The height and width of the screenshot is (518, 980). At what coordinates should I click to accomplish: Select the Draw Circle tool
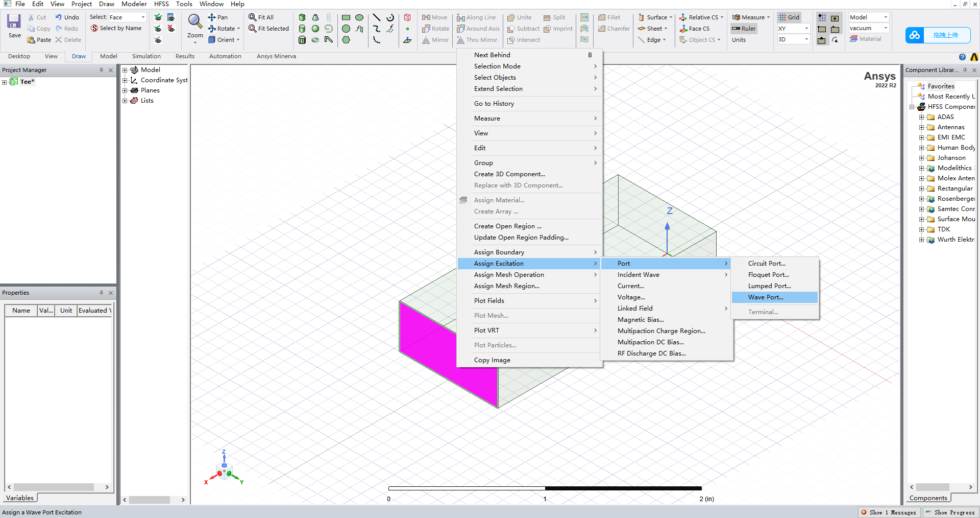346,29
